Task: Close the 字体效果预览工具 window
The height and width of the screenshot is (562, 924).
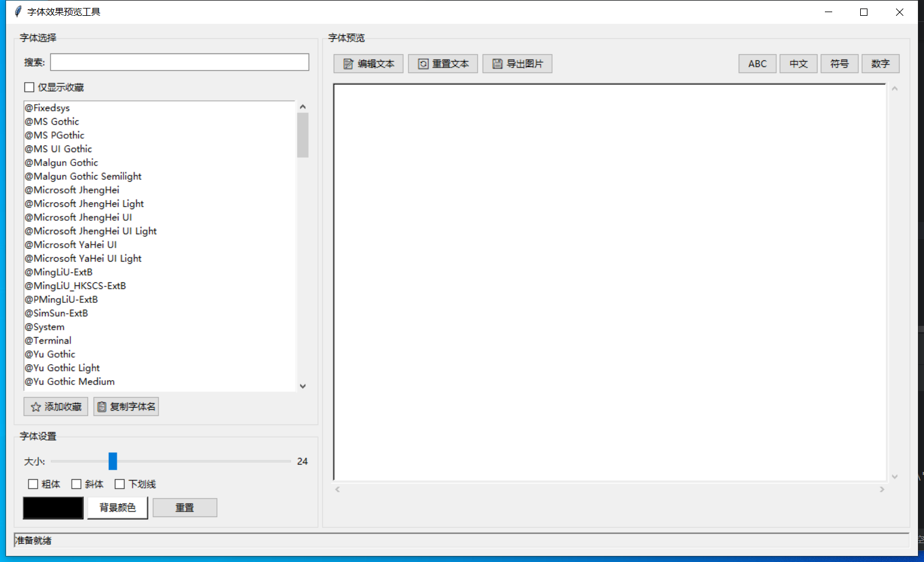Action: coord(900,12)
